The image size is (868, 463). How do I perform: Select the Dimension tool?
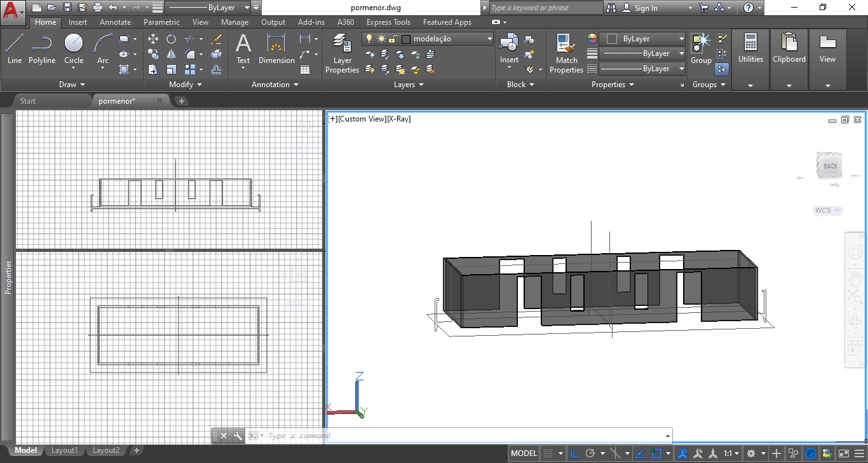(x=276, y=50)
